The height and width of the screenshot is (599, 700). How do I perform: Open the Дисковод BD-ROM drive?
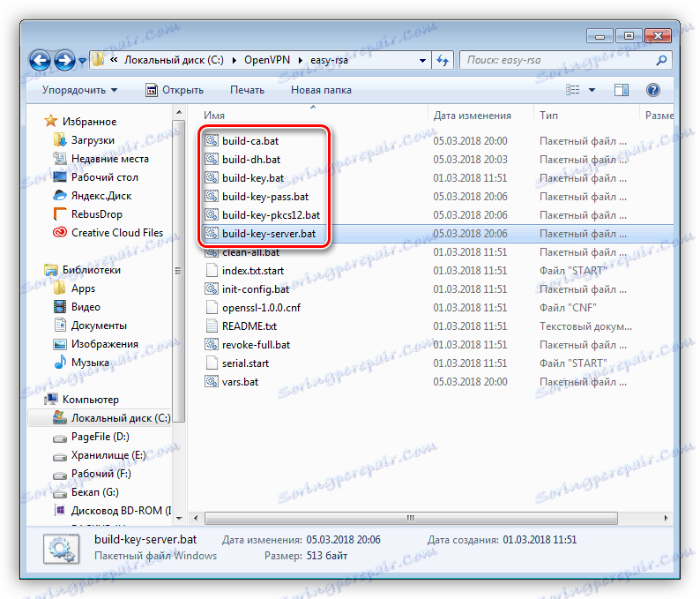pos(121,511)
